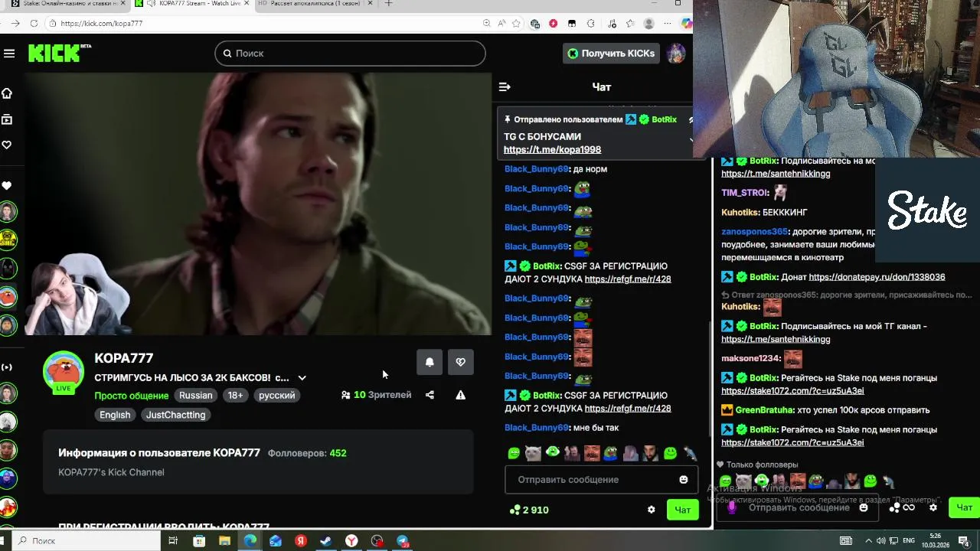The image size is (980, 551).
Task: Open first t.me/santehnikkingg link in right chat
Action: pos(776,174)
